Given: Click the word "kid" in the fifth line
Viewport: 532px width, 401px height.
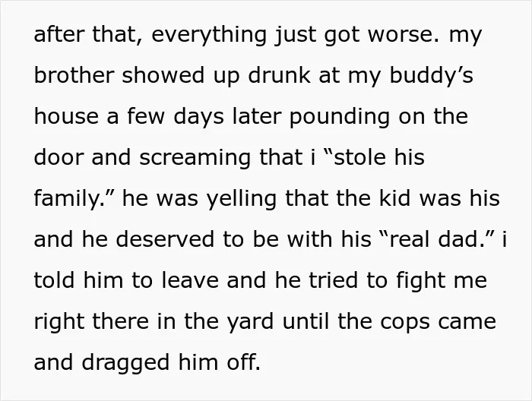Looking at the screenshot, I should 395,198.
